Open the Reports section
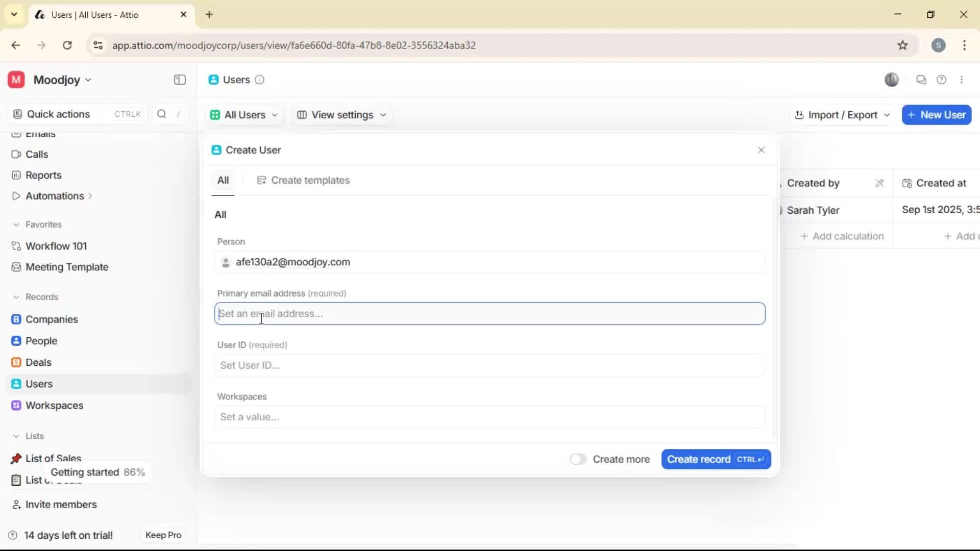The width and height of the screenshot is (980, 551). tap(43, 175)
